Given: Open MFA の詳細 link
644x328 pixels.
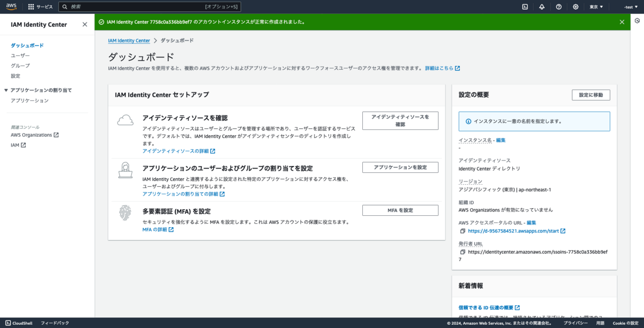Looking at the screenshot, I should pyautogui.click(x=158, y=230).
